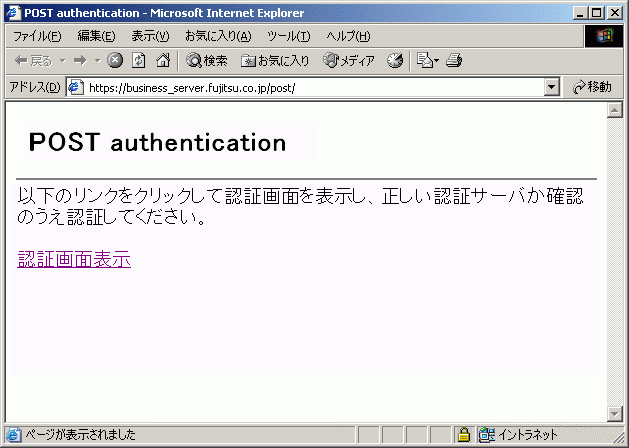This screenshot has width=629, height=448.
Task: Maximize the Internet Explorer window
Action: [597, 13]
